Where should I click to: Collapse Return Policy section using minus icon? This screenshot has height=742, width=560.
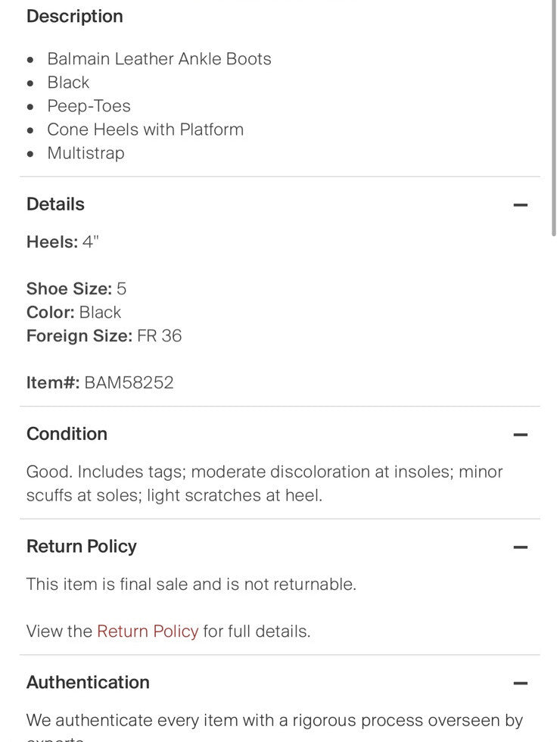coord(520,547)
